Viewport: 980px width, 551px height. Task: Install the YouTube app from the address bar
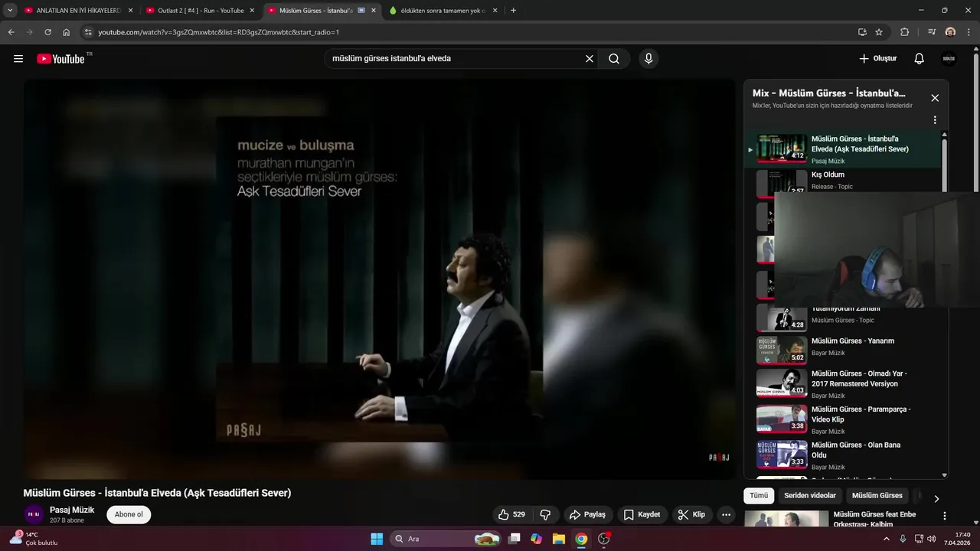(862, 32)
